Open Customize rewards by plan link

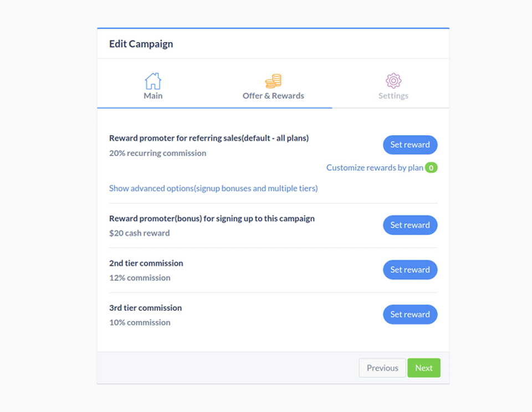pyautogui.click(x=375, y=168)
